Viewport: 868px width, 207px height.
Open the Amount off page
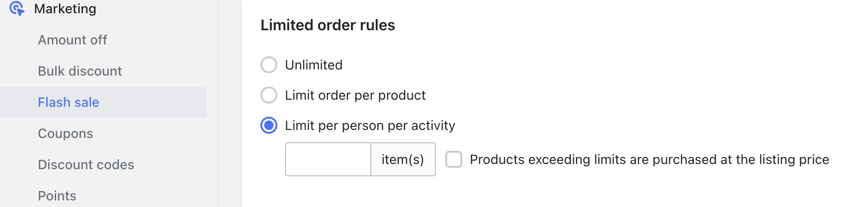72,40
